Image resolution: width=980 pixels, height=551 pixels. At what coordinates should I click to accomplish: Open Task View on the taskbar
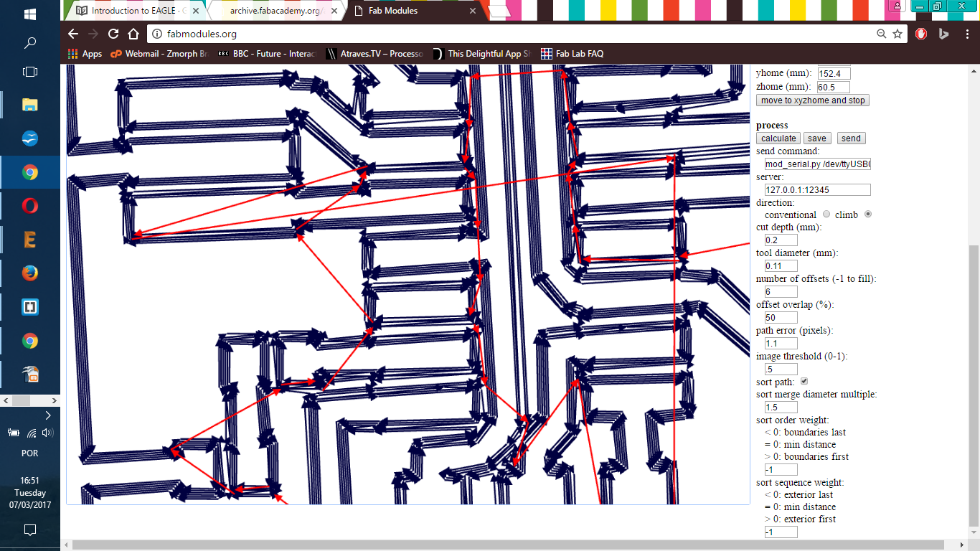click(x=30, y=72)
